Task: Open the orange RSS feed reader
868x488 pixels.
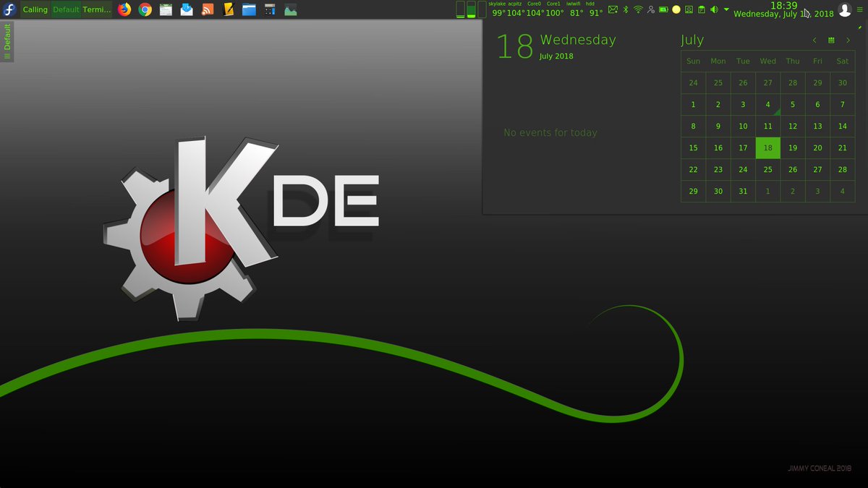Action: coord(208,9)
